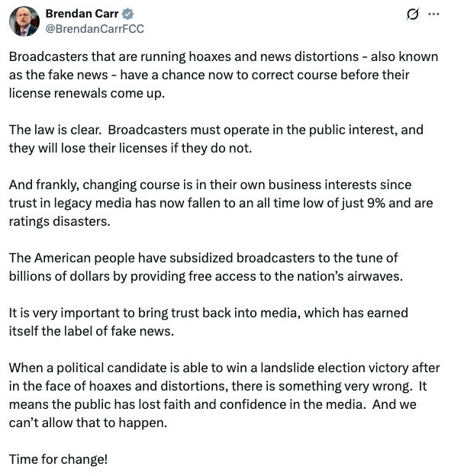The width and height of the screenshot is (451, 476).
Task: Click the line "they will lose their licenses"
Action: 130,149
